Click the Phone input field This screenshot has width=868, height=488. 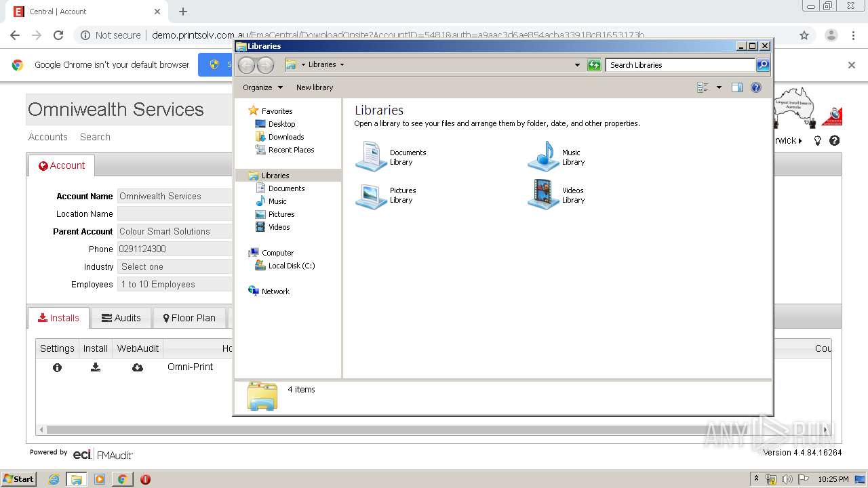coord(174,249)
